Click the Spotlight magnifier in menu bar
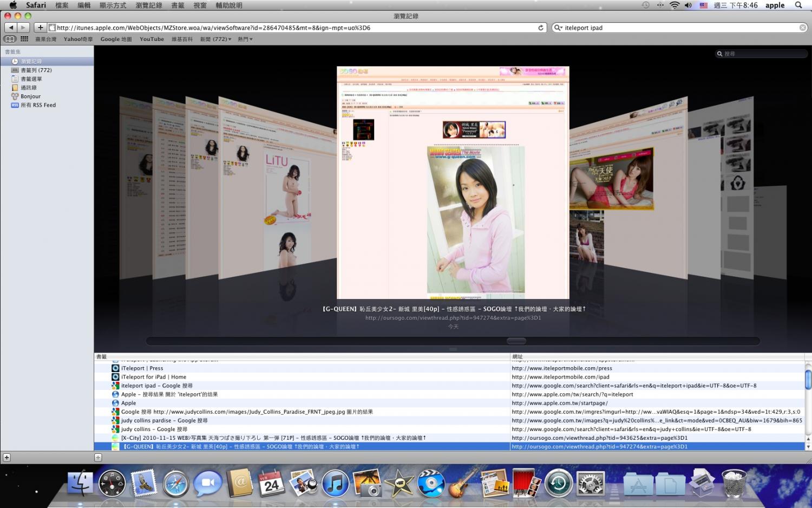This screenshot has height=508, width=812. pyautogui.click(x=798, y=5)
